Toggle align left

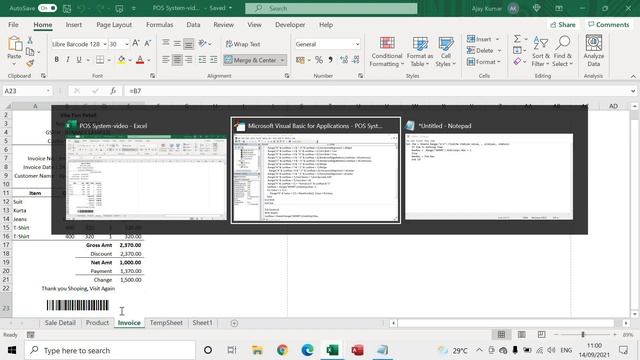point(165,60)
